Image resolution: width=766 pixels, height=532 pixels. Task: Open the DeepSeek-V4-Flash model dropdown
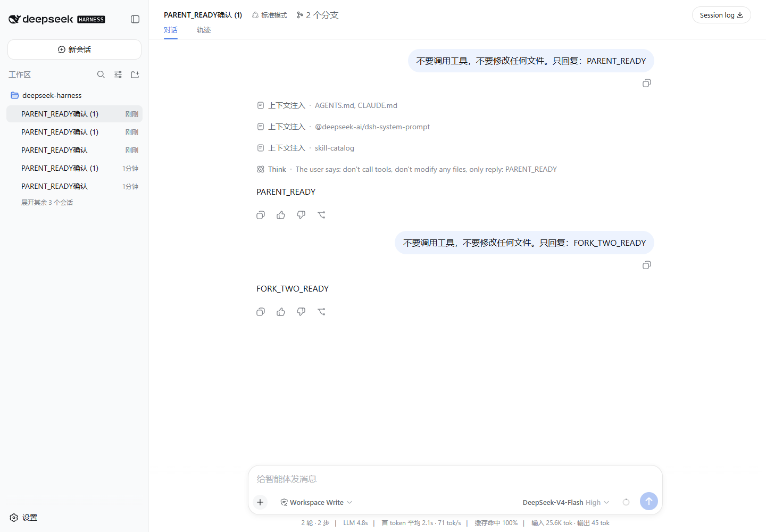566,502
